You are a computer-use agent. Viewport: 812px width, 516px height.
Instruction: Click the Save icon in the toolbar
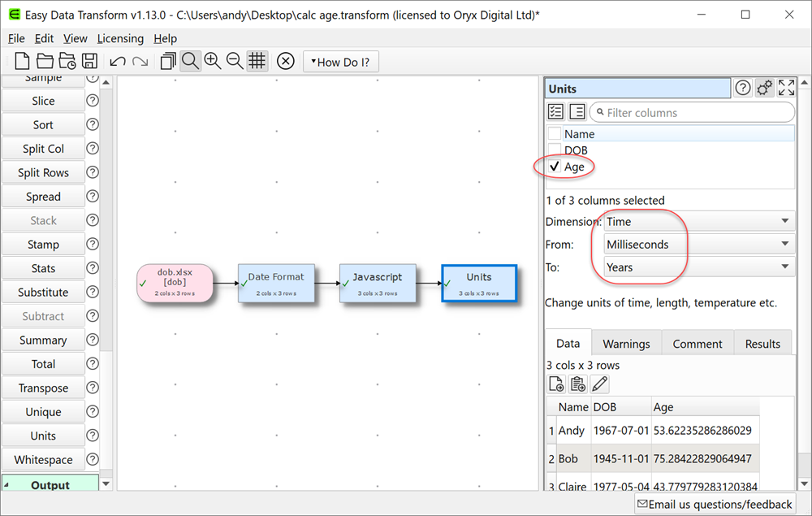point(90,61)
